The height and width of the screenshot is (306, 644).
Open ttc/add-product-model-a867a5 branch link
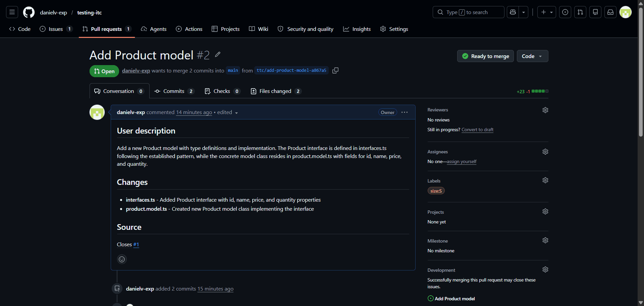[291, 70]
